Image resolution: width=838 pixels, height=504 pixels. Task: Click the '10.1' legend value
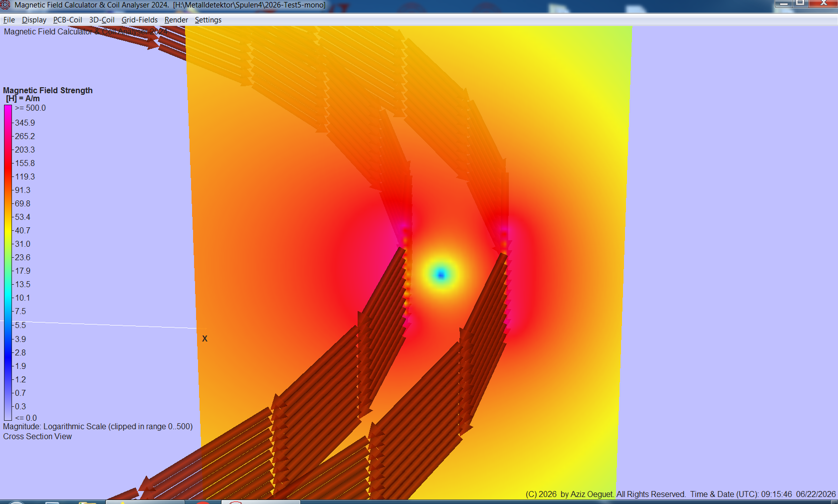22,298
